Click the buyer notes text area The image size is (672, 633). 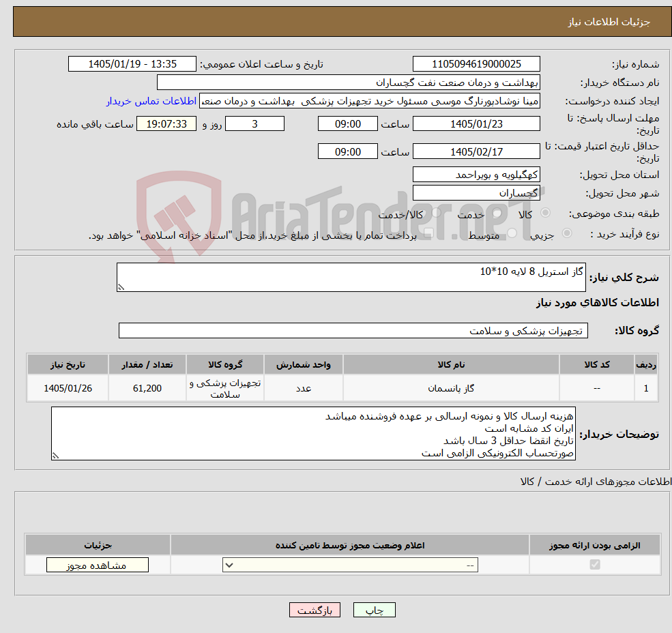[x=313, y=434]
